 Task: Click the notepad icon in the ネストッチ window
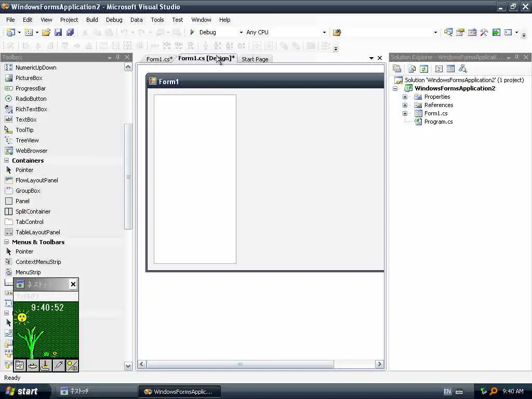coord(20,365)
